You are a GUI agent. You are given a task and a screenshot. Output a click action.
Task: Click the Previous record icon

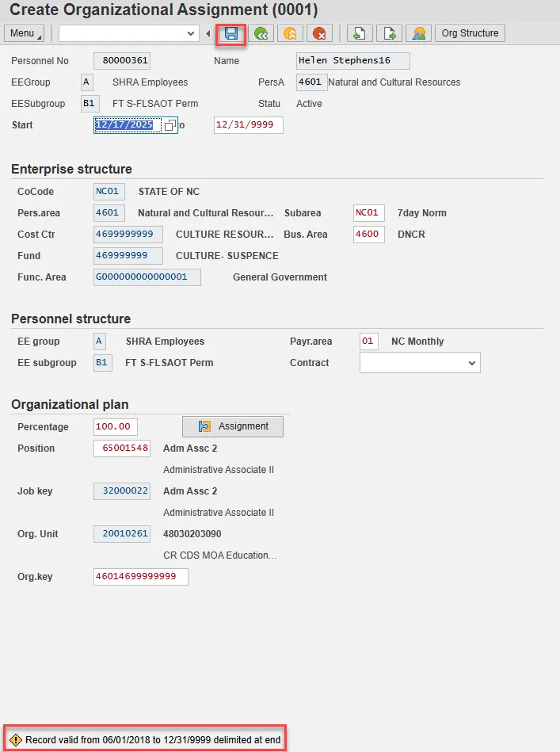(x=360, y=33)
